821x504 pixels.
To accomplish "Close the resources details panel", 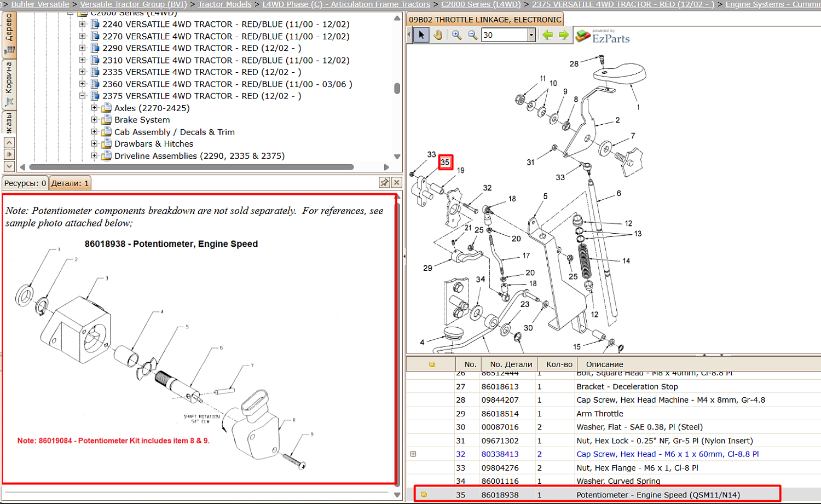I will pyautogui.click(x=397, y=183).
